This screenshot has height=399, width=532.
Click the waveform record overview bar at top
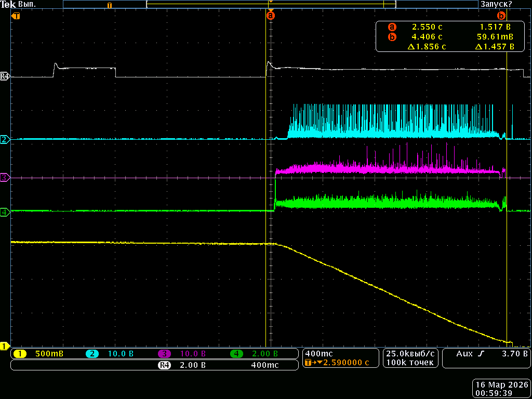click(x=270, y=4)
